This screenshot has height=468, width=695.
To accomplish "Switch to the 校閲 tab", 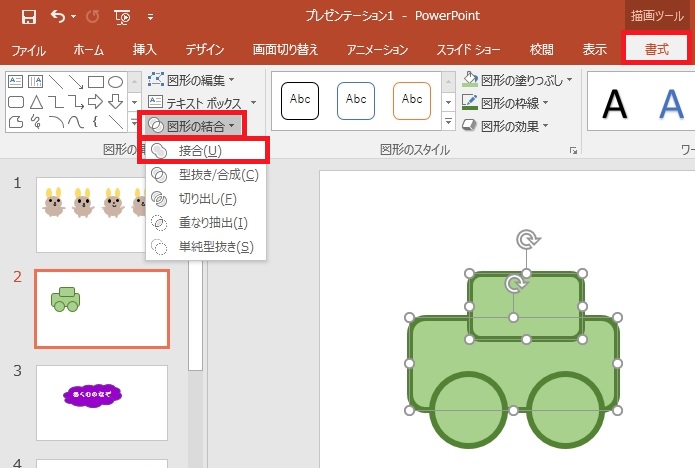I will [542, 50].
